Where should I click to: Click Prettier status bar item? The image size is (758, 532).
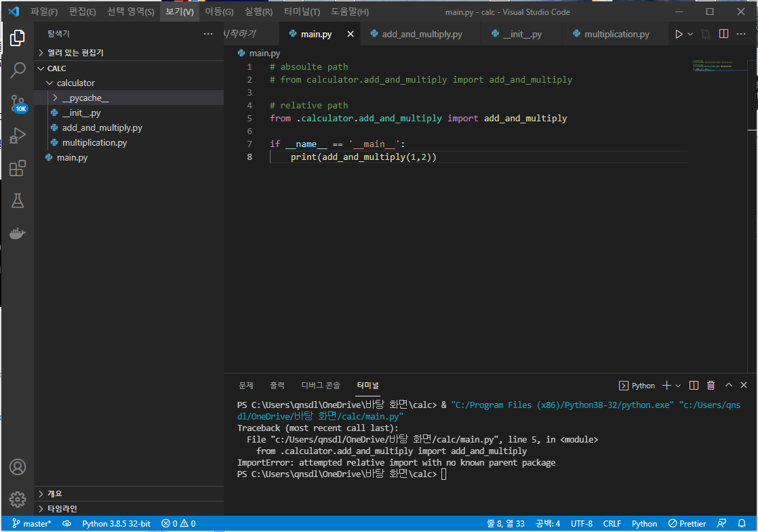click(687, 524)
